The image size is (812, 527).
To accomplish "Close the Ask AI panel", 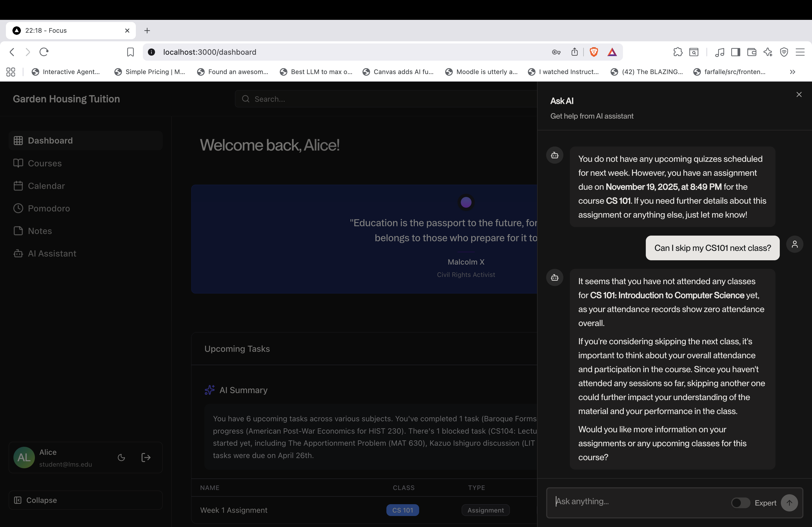I will [x=799, y=94].
